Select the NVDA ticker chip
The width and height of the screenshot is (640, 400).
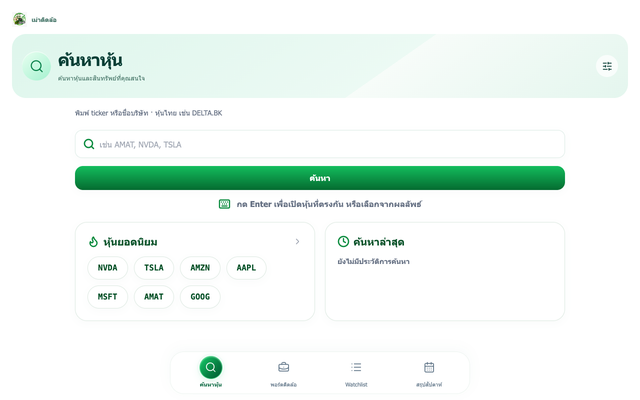(x=107, y=268)
